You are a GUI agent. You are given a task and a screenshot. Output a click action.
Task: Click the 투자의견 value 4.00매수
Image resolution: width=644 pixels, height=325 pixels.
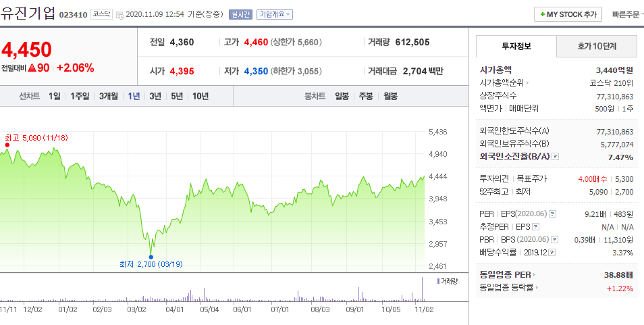(x=591, y=179)
